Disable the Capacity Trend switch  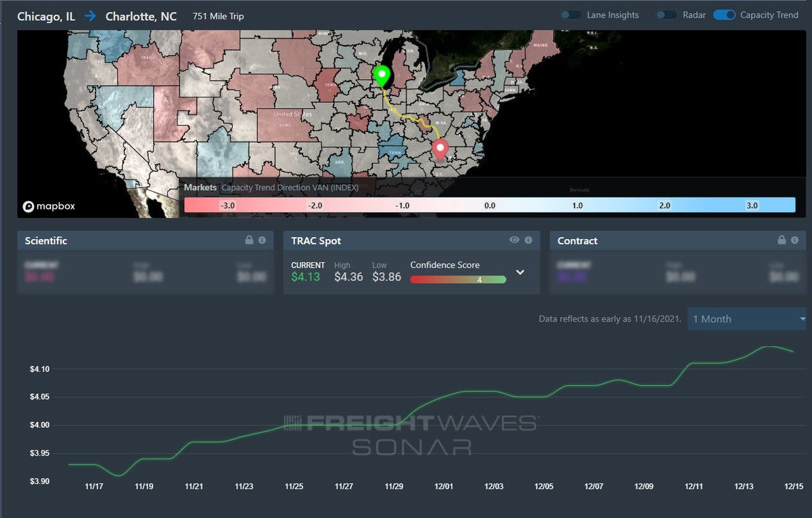coord(724,15)
